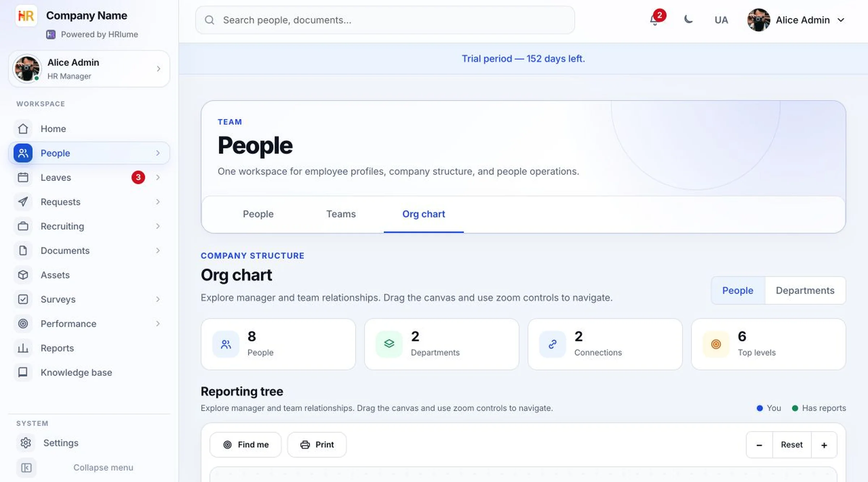868x482 pixels.
Task: Open Settings from the sidebar
Action: point(89,443)
